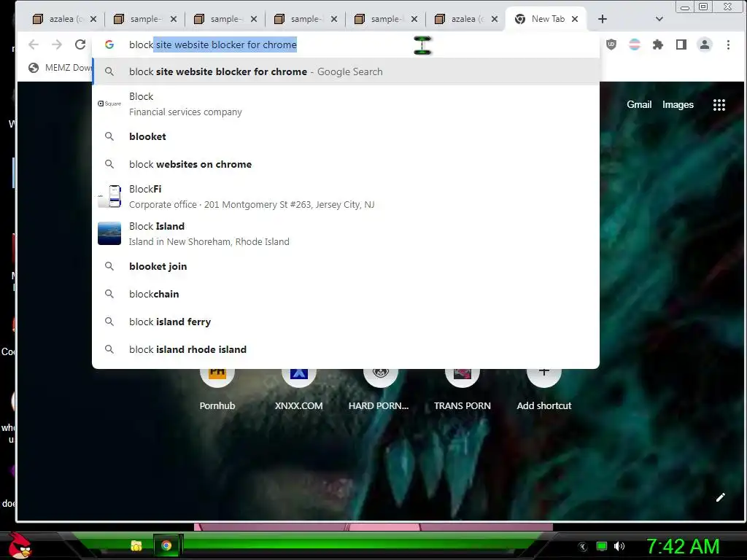Open MEMZ Download bookmark

click(x=60, y=68)
